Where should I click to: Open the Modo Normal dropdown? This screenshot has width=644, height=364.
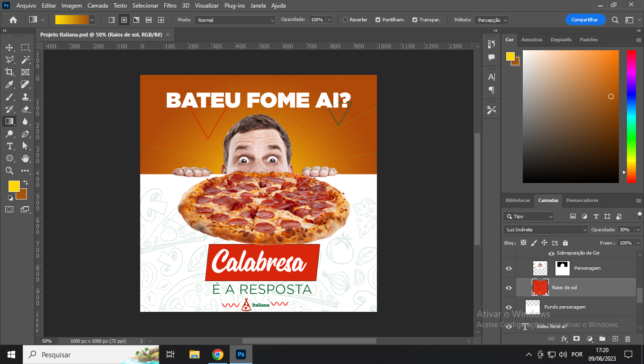(235, 20)
